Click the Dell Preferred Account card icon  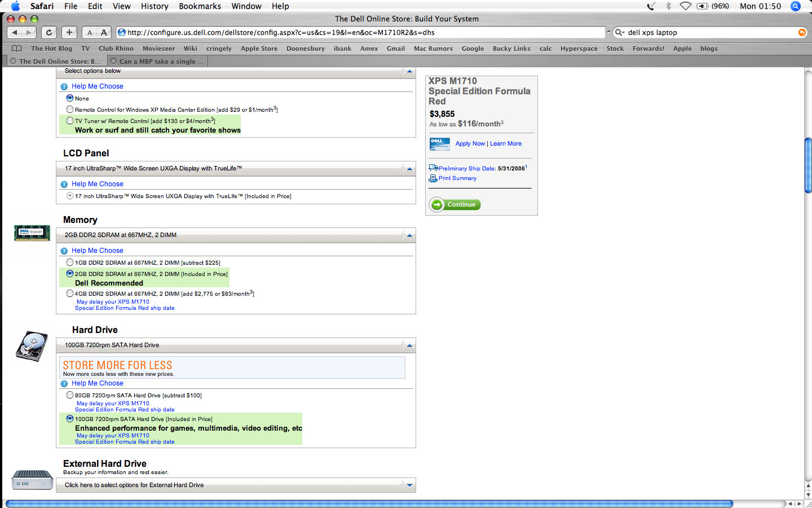point(440,144)
